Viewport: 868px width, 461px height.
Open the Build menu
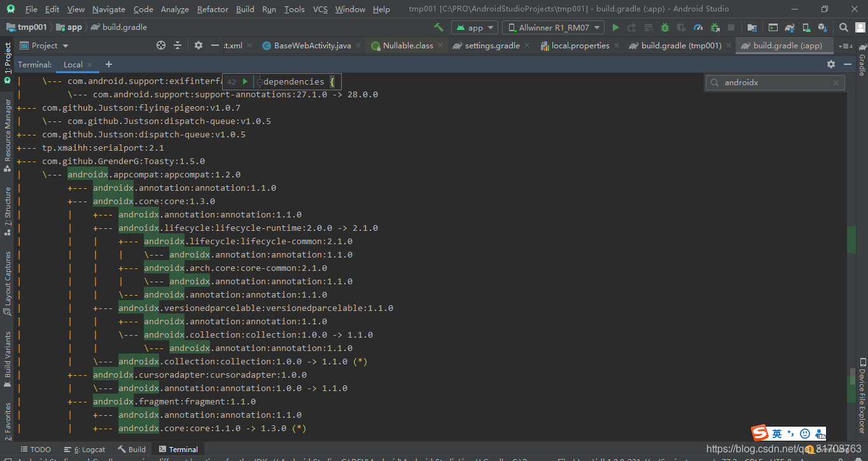pos(245,9)
